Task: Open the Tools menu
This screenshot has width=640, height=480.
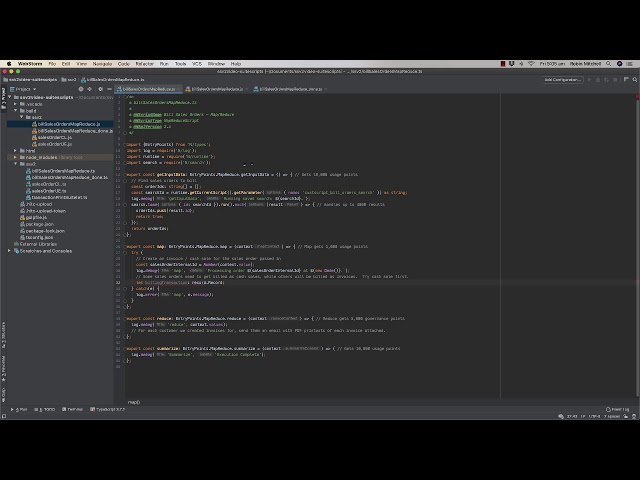Action: click(x=180, y=64)
